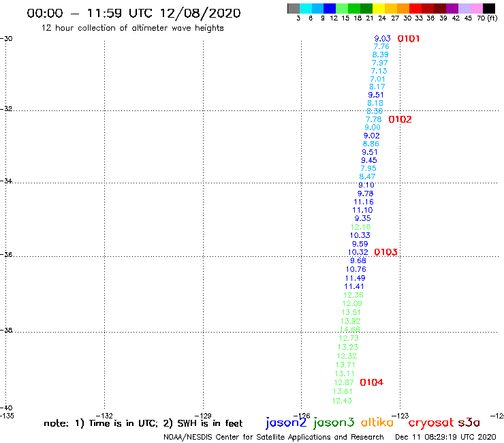Click the wave height value 12.36
This screenshot has width=504, height=443.
(353, 295)
